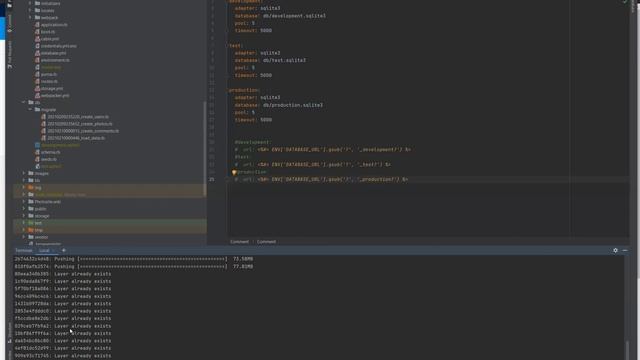Click the environment.rb file icon
This screenshot has height=360, width=640.
38,60
